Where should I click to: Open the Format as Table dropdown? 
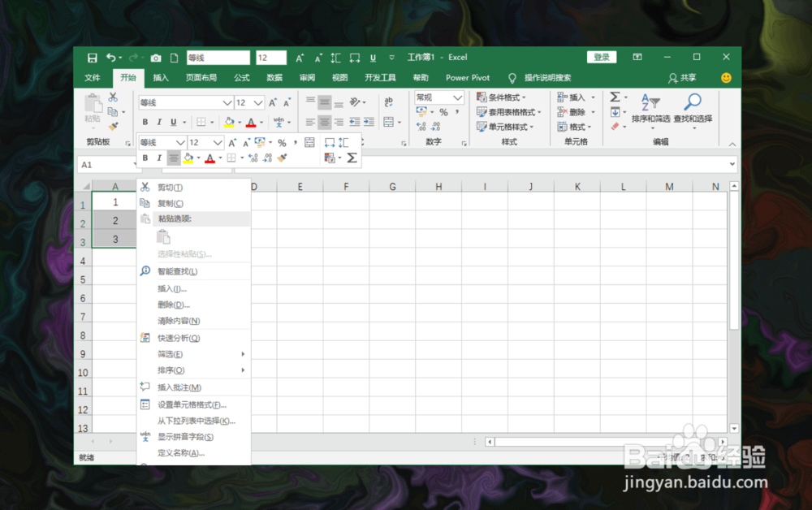508,112
